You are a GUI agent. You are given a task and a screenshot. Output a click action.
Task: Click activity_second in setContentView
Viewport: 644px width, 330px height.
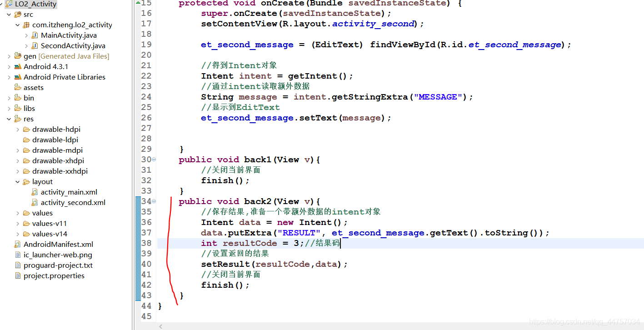tap(373, 24)
